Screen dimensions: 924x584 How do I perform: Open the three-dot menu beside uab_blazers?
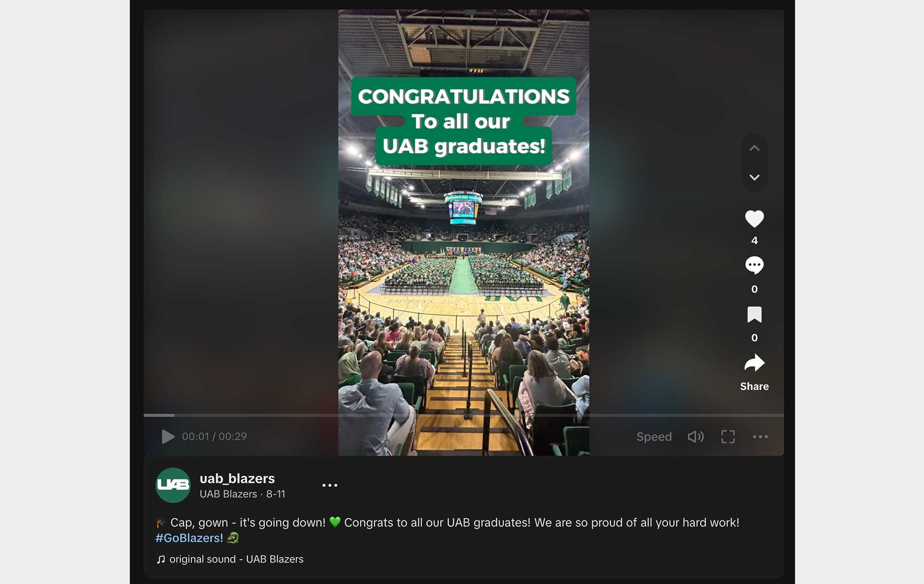(330, 485)
